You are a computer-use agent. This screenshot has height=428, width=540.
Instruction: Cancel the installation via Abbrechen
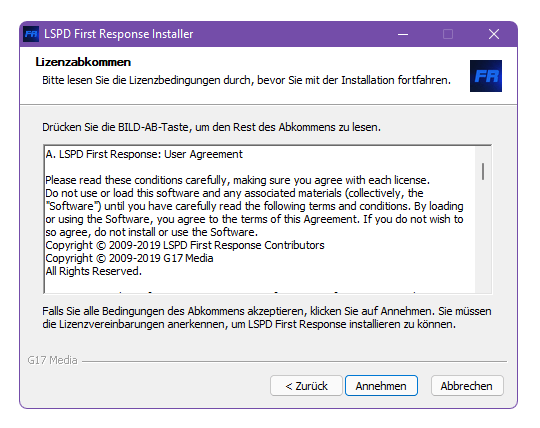coord(467,386)
